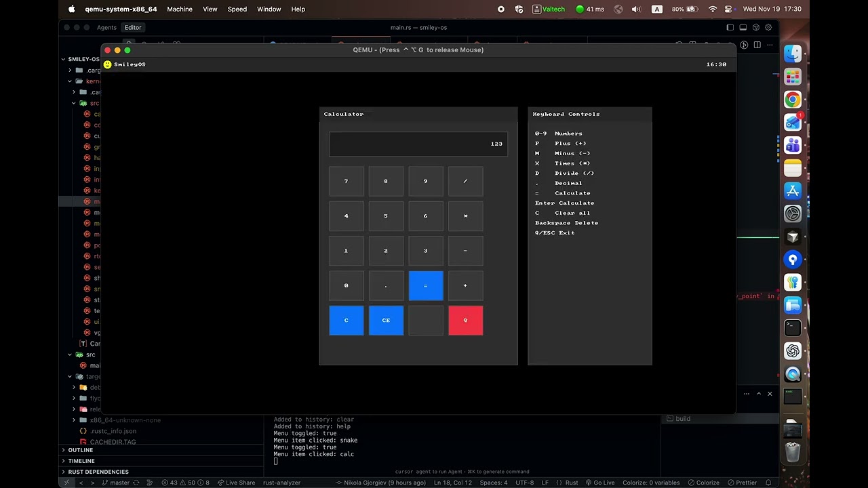
Task: Open the Apple menu
Action: pos(72,9)
